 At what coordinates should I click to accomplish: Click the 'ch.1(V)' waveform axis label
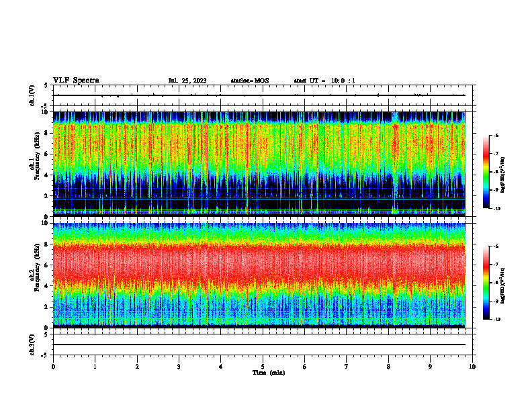(32, 95)
